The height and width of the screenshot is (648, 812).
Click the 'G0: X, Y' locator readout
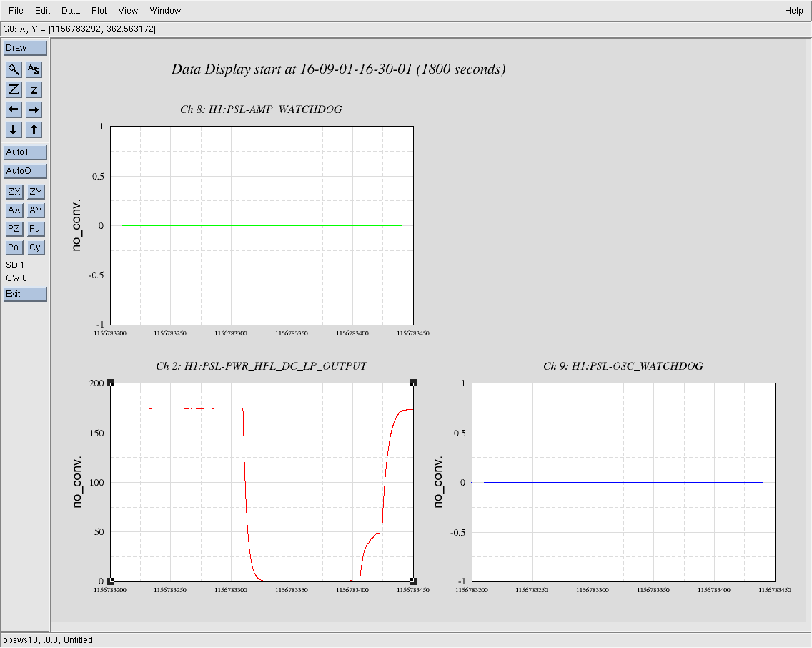(79, 29)
